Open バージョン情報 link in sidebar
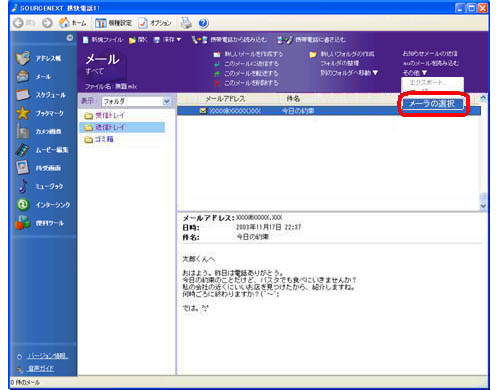The width and height of the screenshot is (500, 390). coord(48,356)
